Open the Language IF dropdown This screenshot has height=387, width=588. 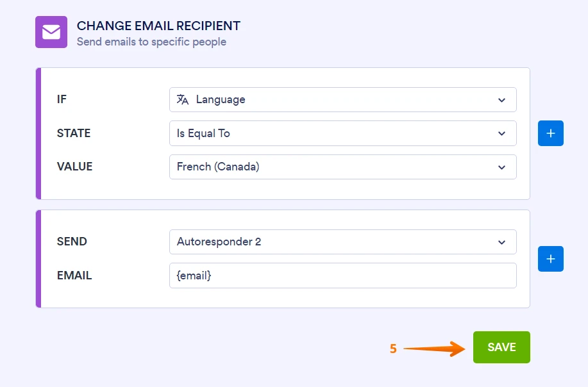pyautogui.click(x=343, y=99)
